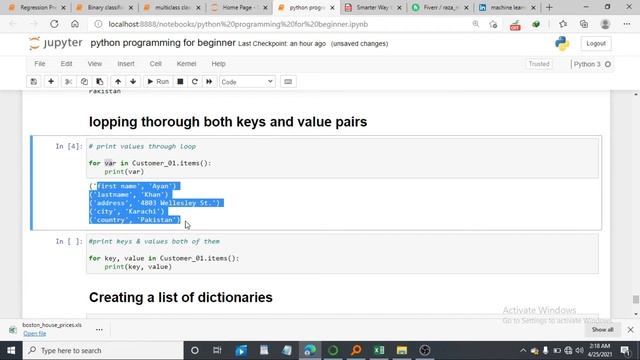640x360 pixels.
Task: Interrupt the kernel with stop icon
Action: coord(180,82)
